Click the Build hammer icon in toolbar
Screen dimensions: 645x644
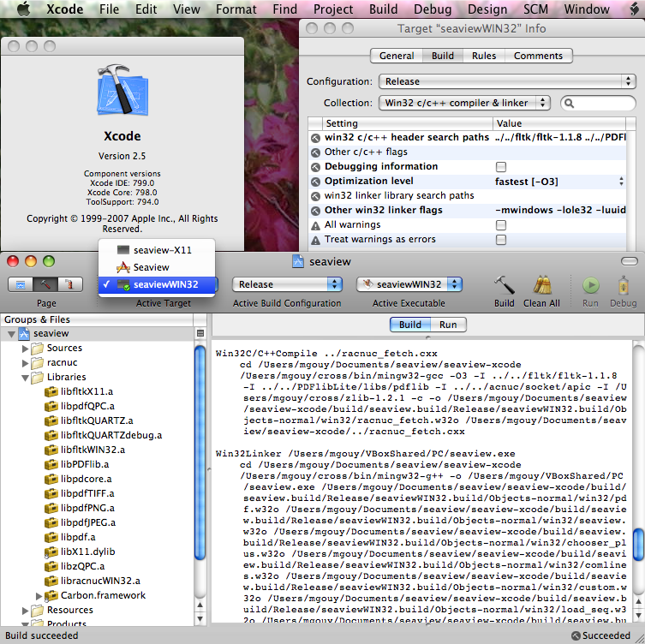[x=505, y=284]
